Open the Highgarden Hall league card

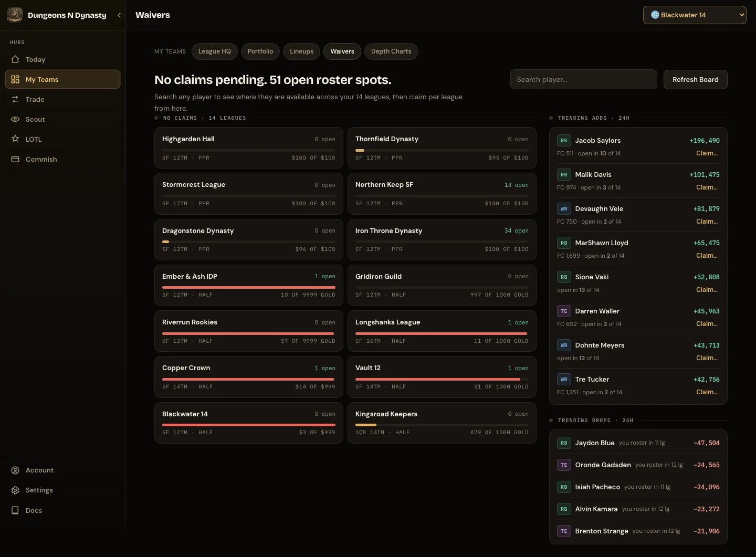(x=249, y=148)
